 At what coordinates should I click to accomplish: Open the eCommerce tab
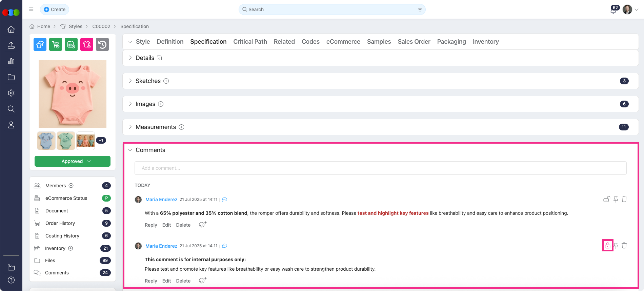pos(343,42)
